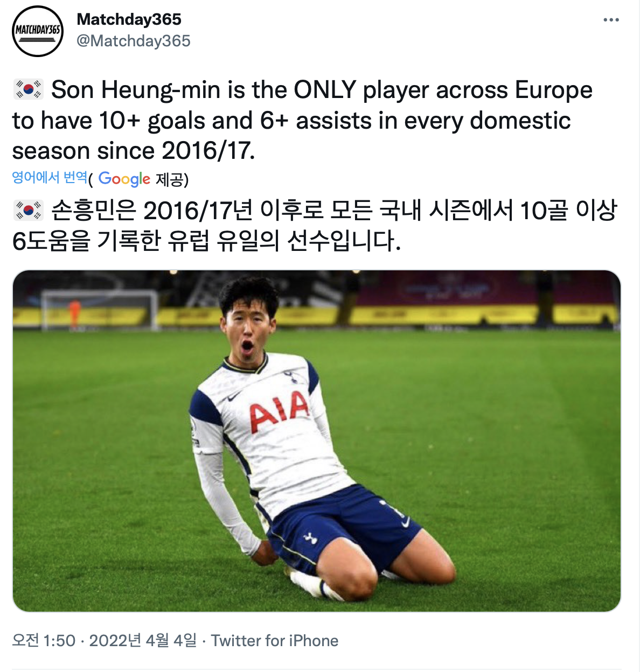Click the Korean flag emoji in English tweet
The height and width of the screenshot is (672, 640).
28,90
